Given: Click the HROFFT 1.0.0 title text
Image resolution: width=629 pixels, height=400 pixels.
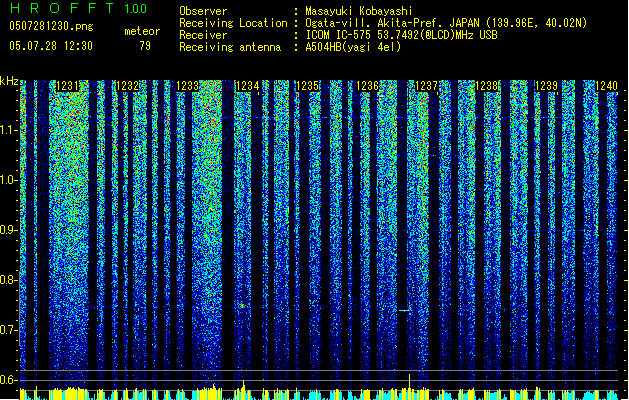Looking at the screenshot, I should point(79,8).
